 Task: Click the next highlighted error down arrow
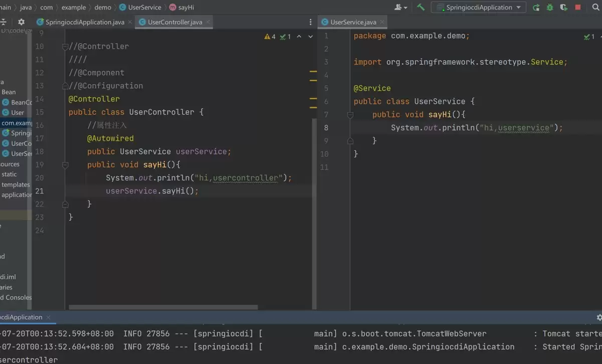coord(311,37)
